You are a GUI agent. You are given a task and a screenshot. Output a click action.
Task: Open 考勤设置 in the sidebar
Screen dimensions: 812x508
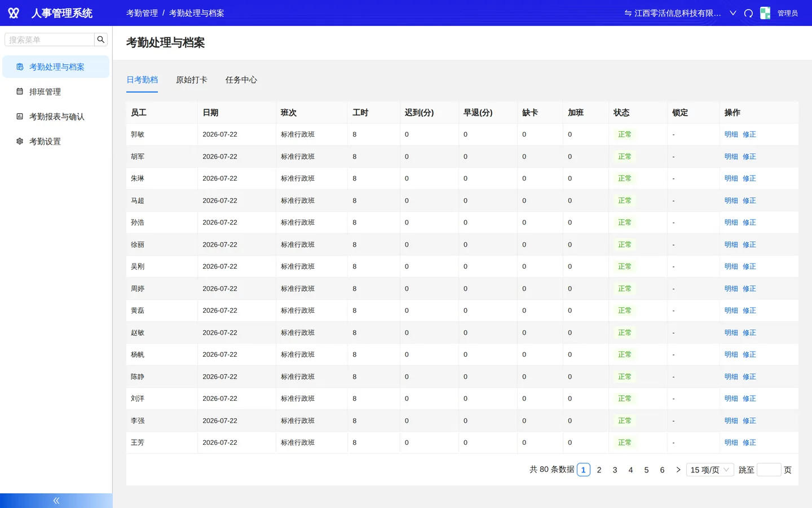[x=56, y=141]
